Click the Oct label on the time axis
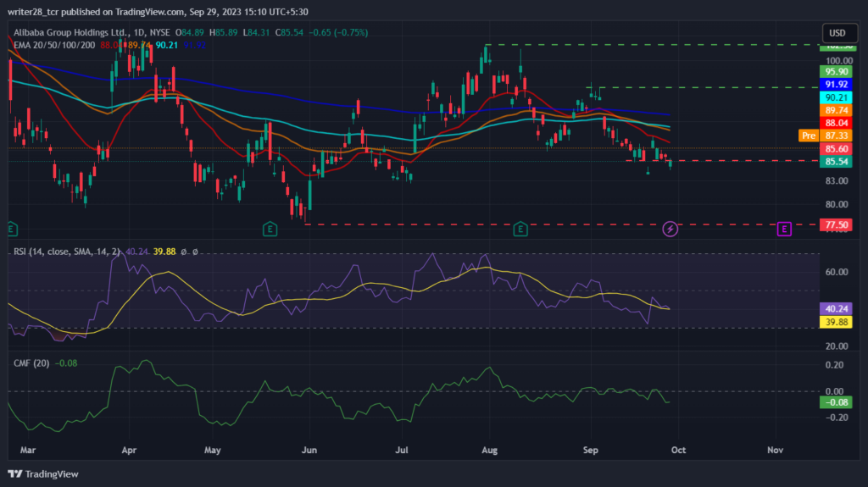The height and width of the screenshot is (487, 868). 678,450
